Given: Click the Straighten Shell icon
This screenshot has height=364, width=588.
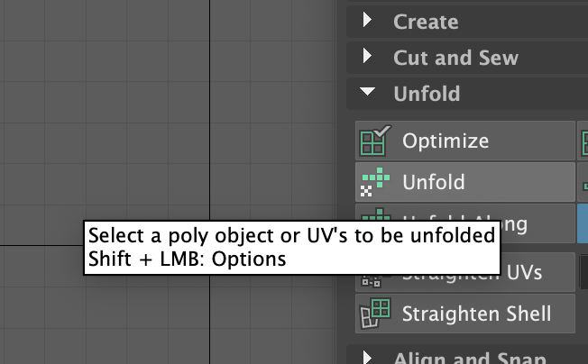Looking at the screenshot, I should point(375,314).
